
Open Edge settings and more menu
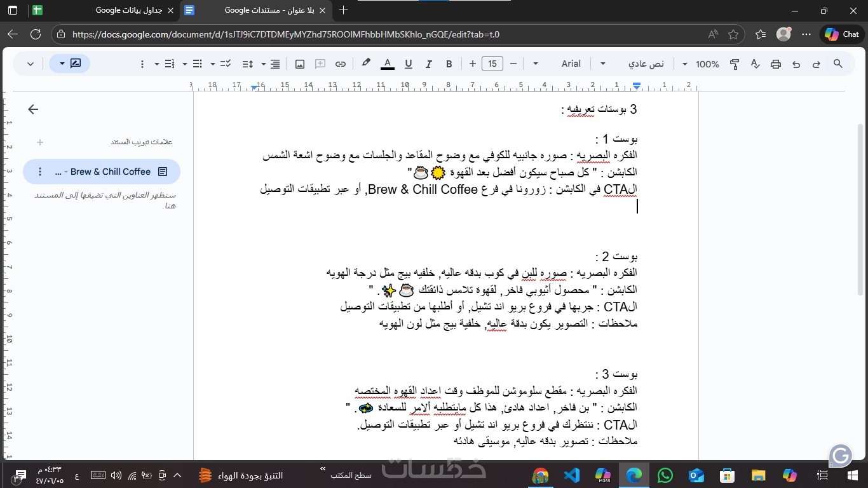click(x=807, y=34)
